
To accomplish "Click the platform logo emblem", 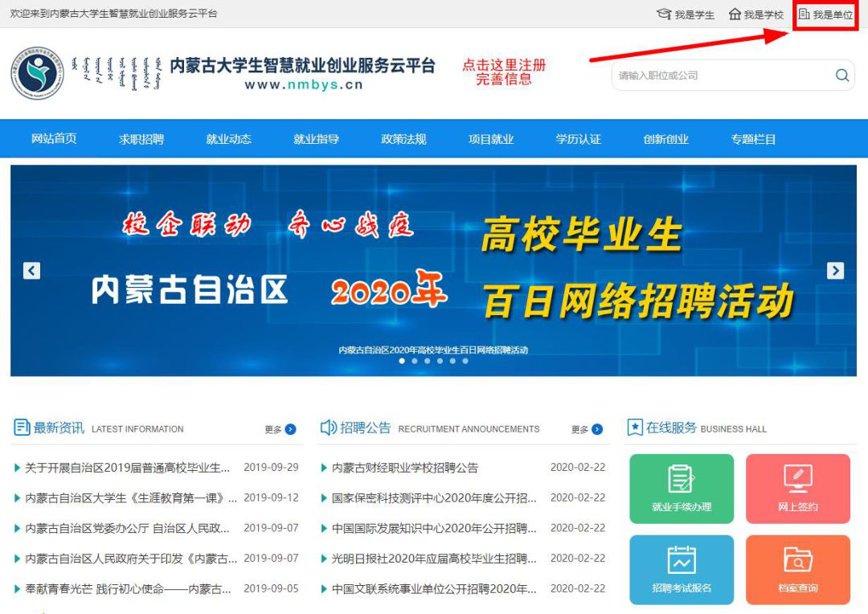I will pyautogui.click(x=37, y=74).
